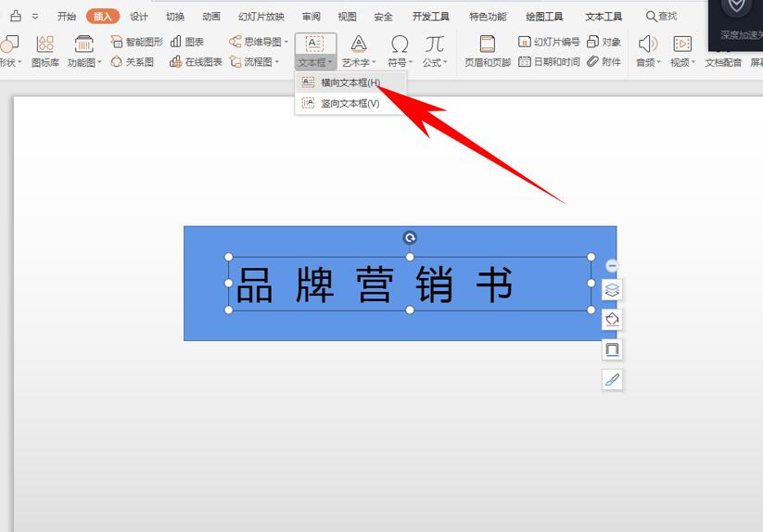Click the format painter brush icon
Viewport: 763px width, 532px height.
pos(612,379)
